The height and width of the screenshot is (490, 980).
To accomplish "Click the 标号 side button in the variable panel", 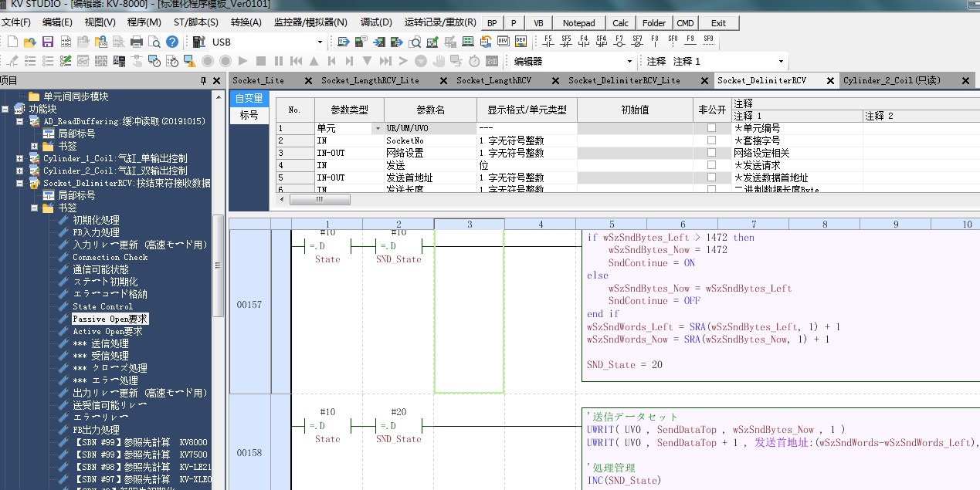I will coord(249,115).
